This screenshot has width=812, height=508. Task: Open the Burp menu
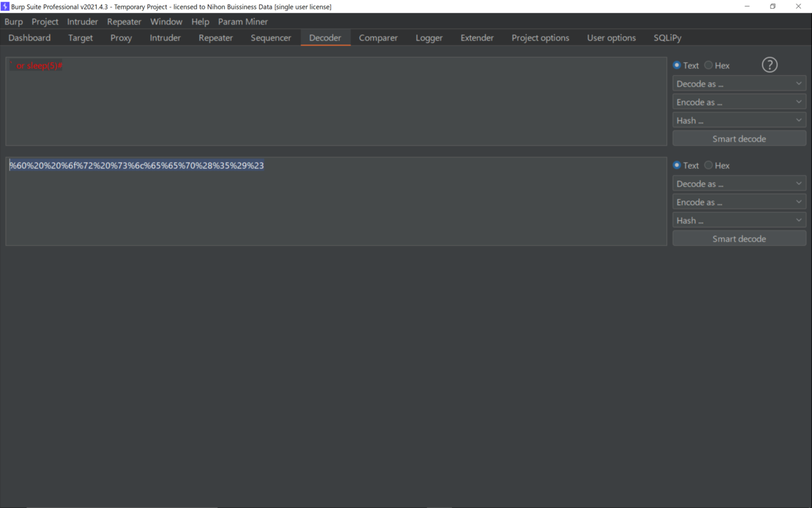click(x=14, y=22)
